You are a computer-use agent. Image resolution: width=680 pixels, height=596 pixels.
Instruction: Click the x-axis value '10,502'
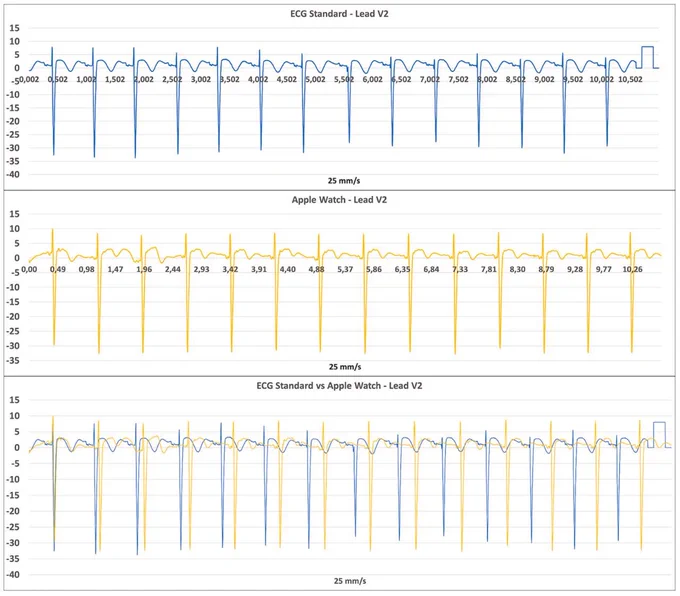point(630,79)
